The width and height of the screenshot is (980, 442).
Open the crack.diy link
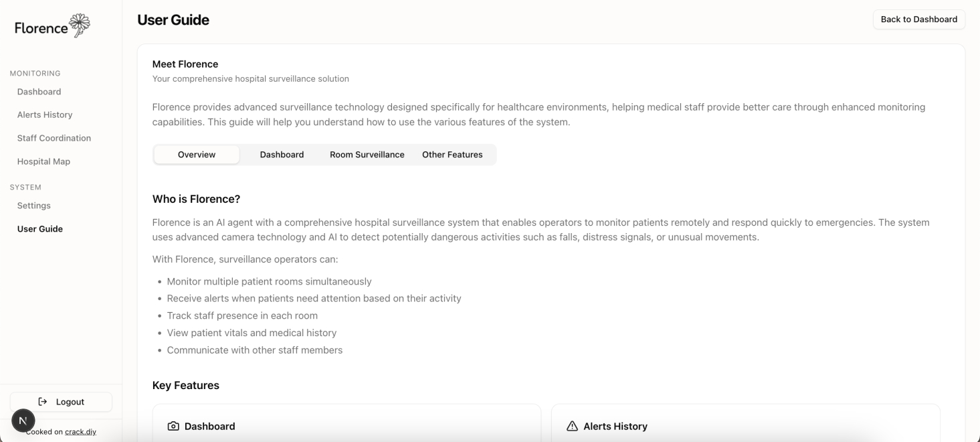click(80, 432)
